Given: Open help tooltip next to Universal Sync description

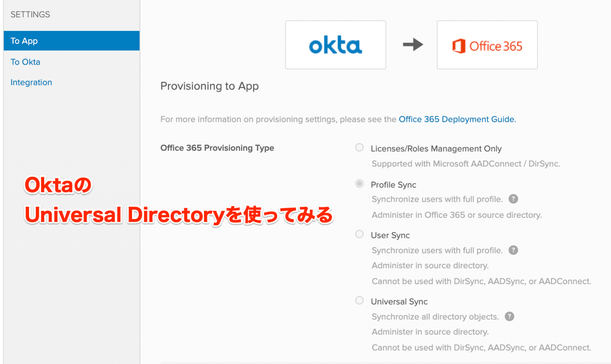Looking at the screenshot, I should [510, 316].
